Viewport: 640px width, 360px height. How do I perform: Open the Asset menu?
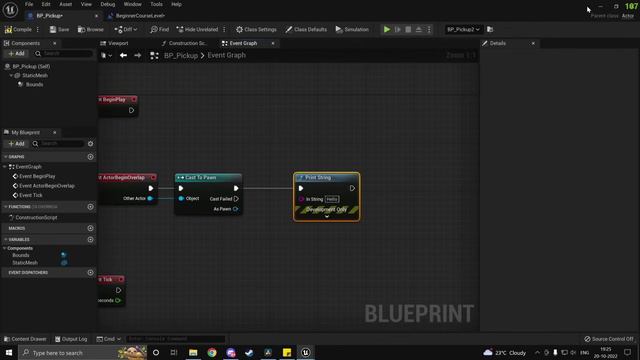pyautogui.click(x=65, y=4)
